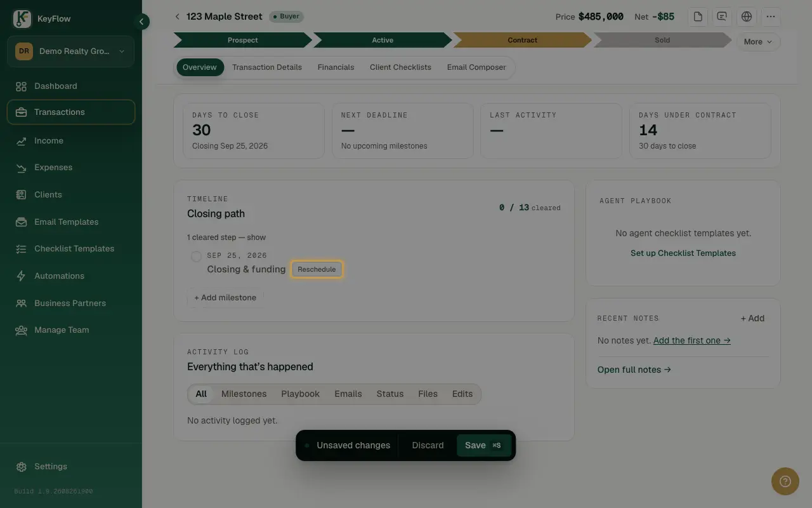Switch to the Financials tab
Viewport: 812px width, 508px height.
click(x=336, y=67)
